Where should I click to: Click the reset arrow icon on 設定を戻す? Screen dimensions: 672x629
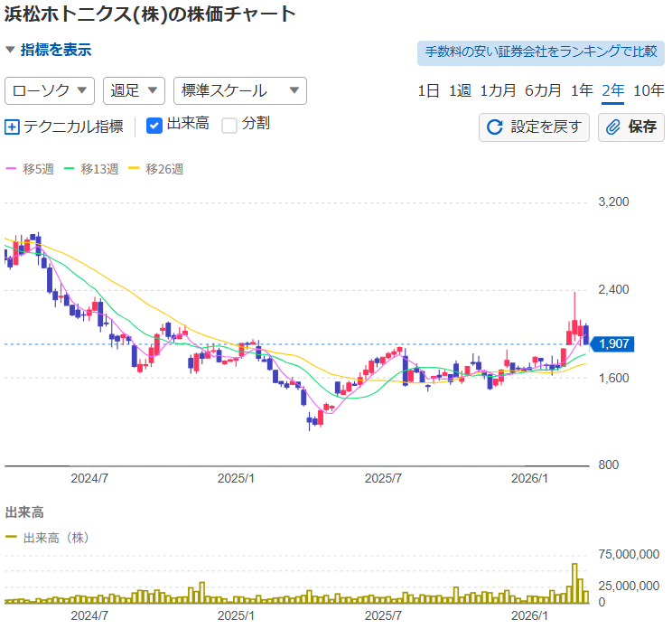pos(494,127)
